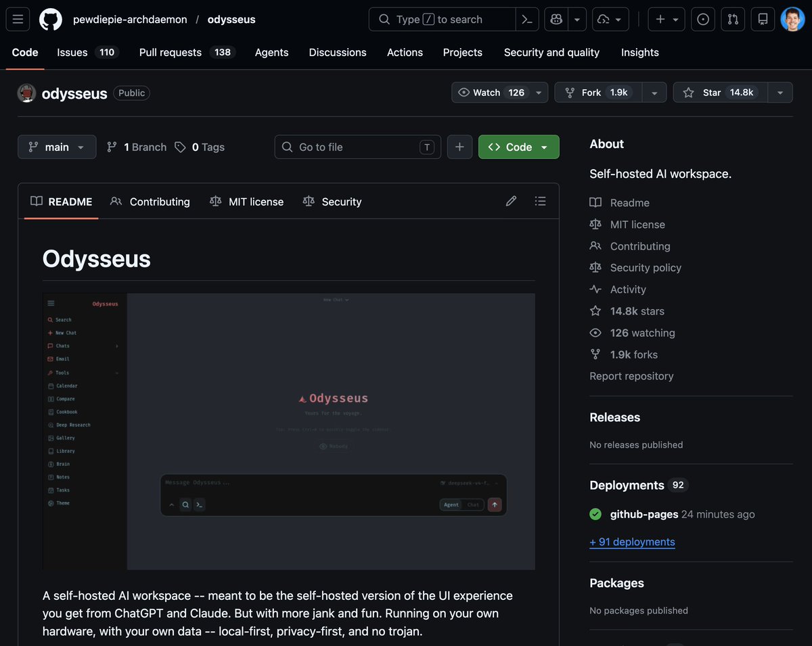Open the Pull requests tab
The width and height of the screenshot is (812, 646).
187,52
